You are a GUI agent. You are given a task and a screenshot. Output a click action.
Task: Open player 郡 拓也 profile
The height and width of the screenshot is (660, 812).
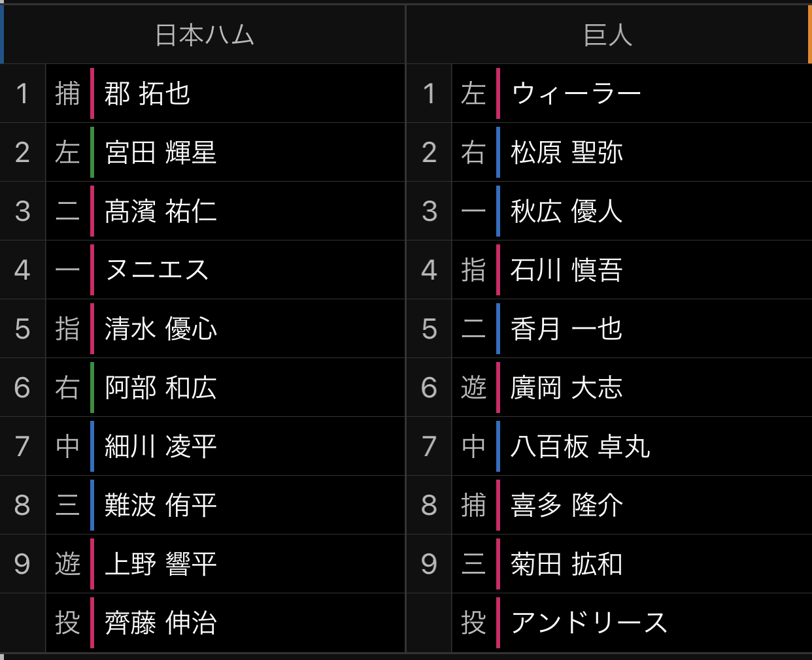pos(147,93)
